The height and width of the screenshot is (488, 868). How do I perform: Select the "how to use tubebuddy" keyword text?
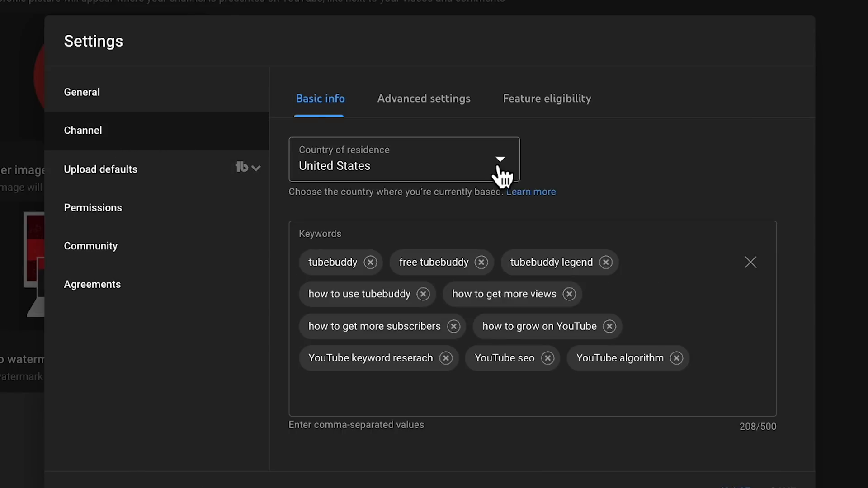pos(359,294)
